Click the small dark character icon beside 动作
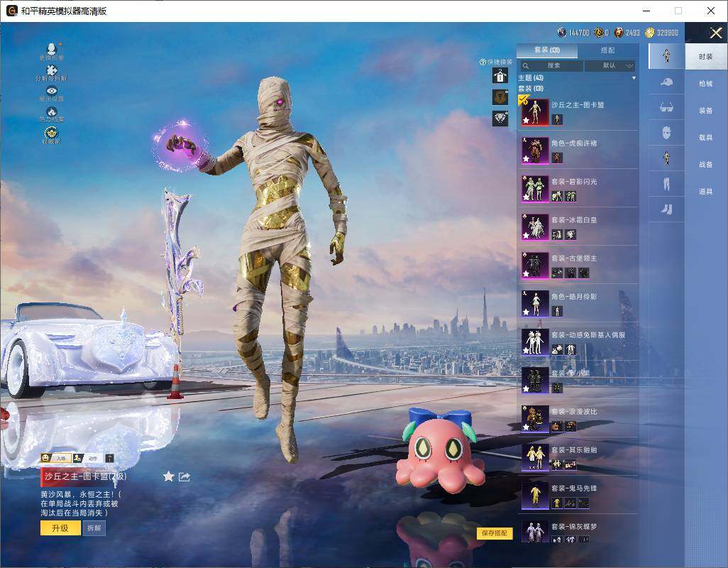The height and width of the screenshot is (568, 728). [x=109, y=458]
